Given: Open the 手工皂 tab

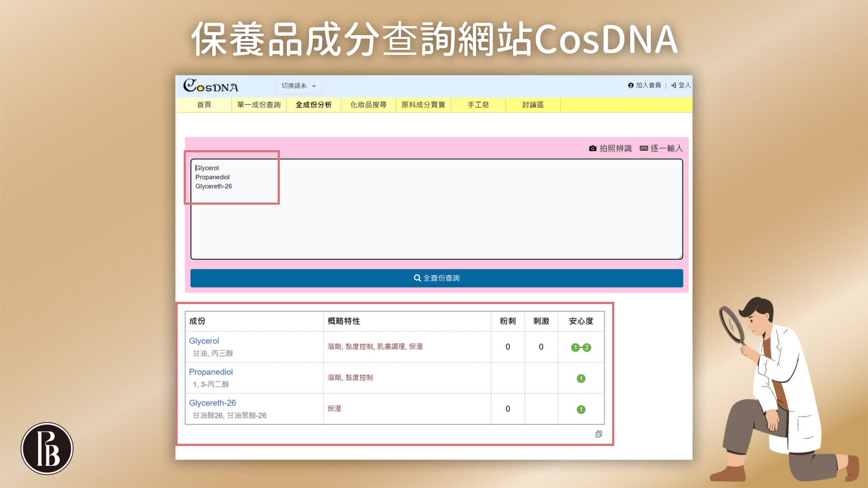Looking at the screenshot, I should (478, 105).
